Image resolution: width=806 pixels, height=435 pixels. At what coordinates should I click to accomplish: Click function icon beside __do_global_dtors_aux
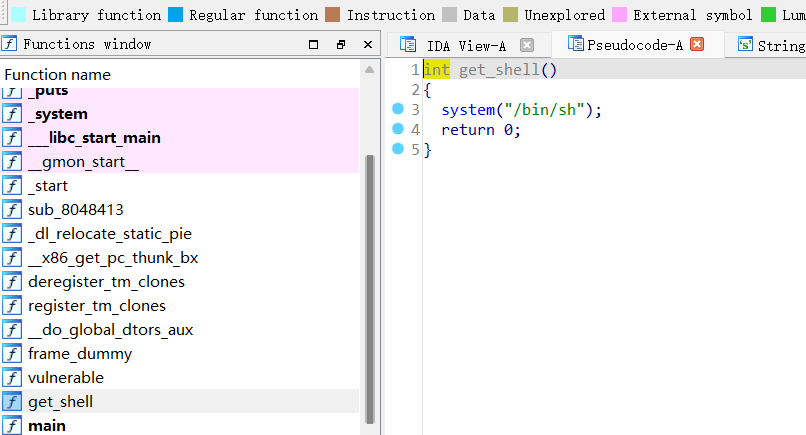12,330
